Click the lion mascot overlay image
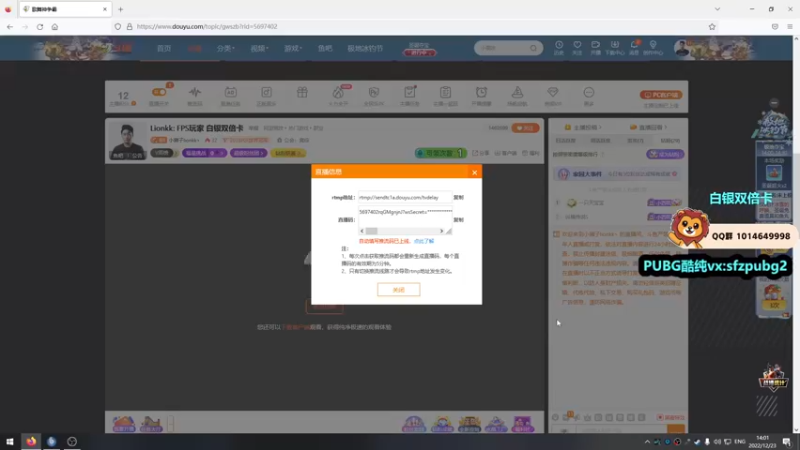 click(x=689, y=228)
